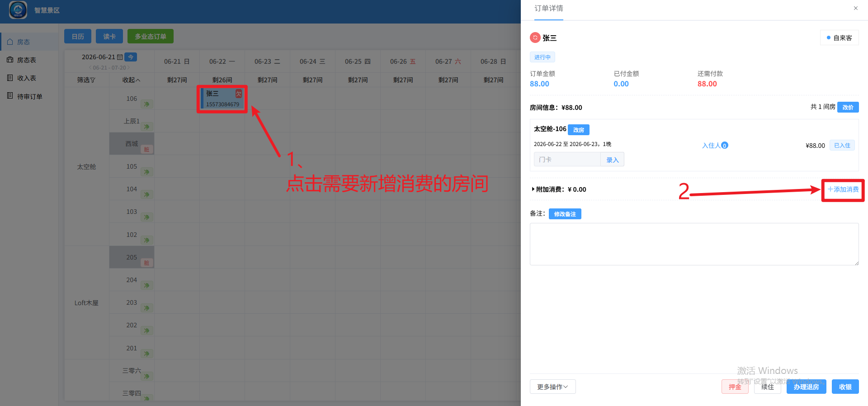Open the 入住人 guest list link
The height and width of the screenshot is (406, 868).
tap(715, 146)
